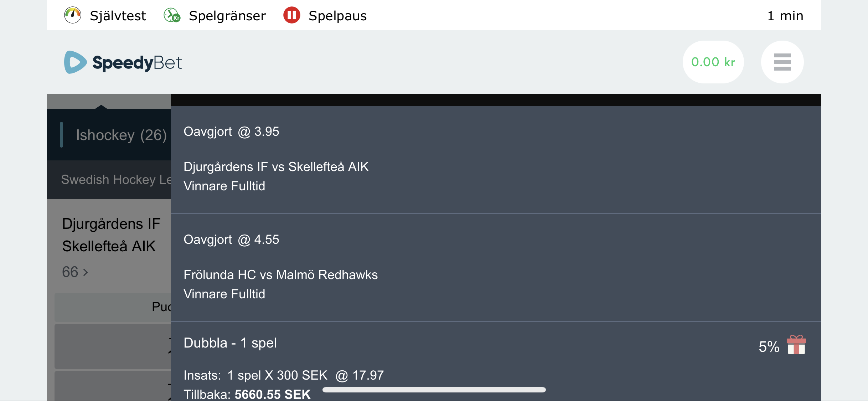
Task: Click the Oavgjort @ 3.95 selection
Action: coord(231,132)
